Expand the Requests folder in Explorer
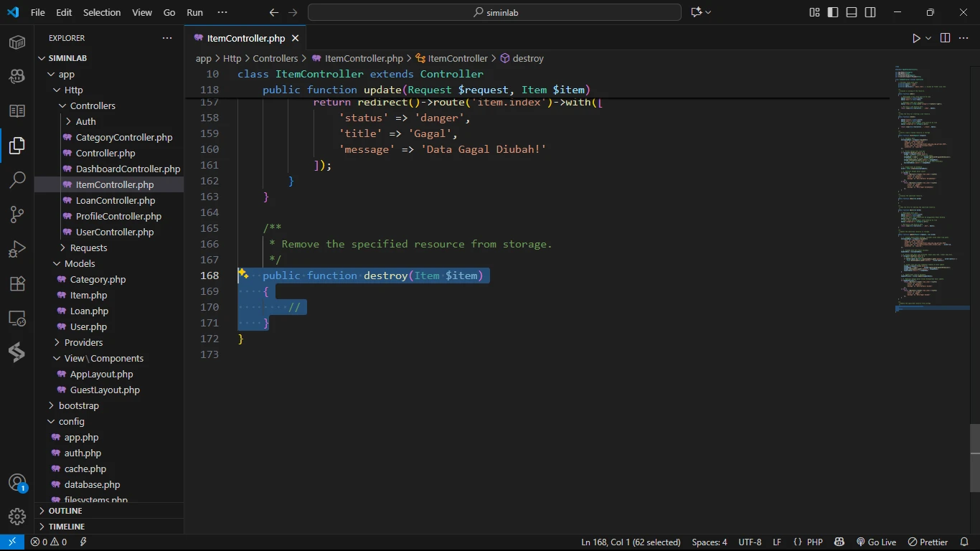The image size is (980, 551). pyautogui.click(x=88, y=248)
